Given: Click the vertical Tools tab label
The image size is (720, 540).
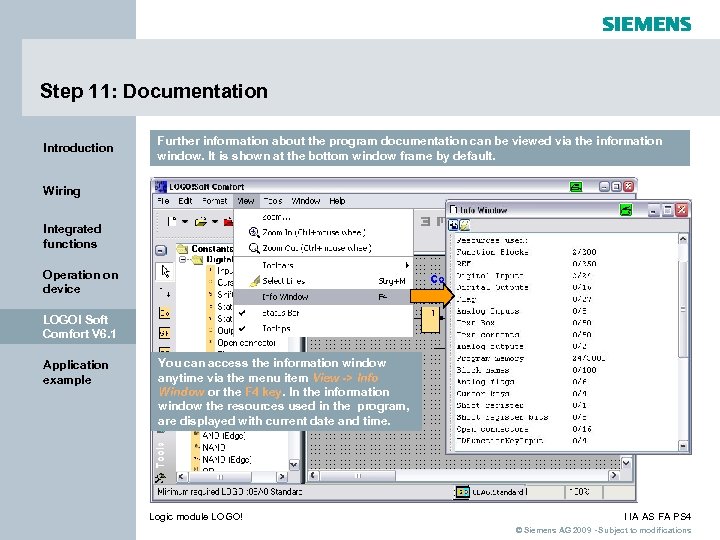Looking at the screenshot, I should click(160, 455).
